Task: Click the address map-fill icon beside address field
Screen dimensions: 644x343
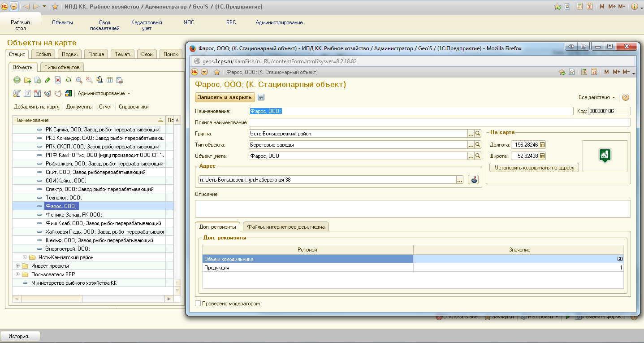Action: (x=473, y=180)
